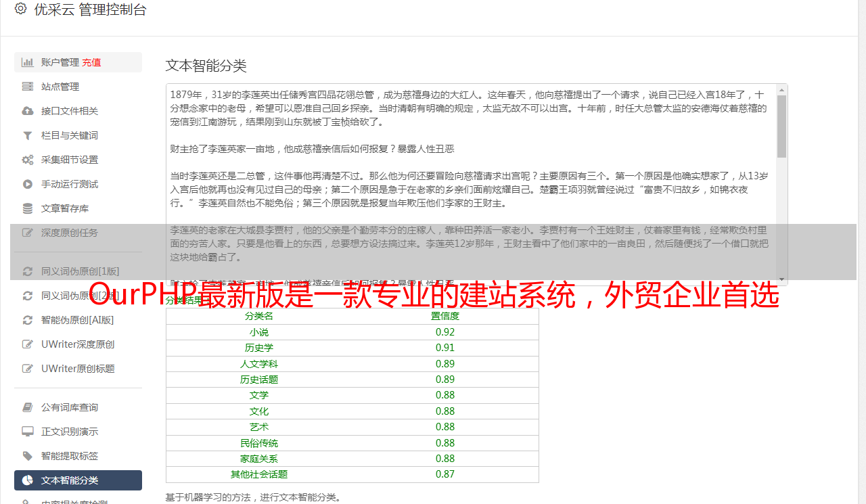The width and height of the screenshot is (866, 504).
Task: Click the play icon for 手动运行测试
Action: pos(28,184)
